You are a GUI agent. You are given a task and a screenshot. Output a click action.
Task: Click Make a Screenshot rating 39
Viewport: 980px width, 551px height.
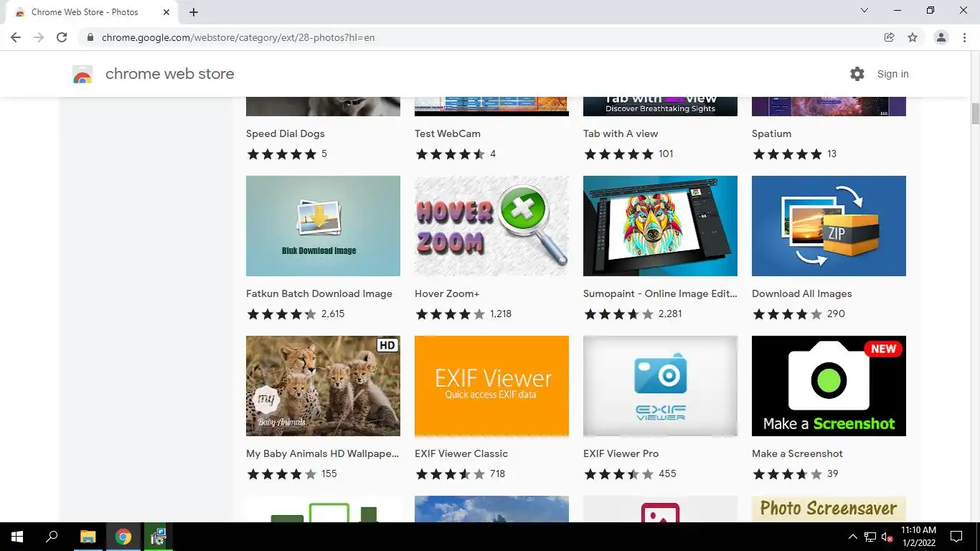tap(795, 474)
